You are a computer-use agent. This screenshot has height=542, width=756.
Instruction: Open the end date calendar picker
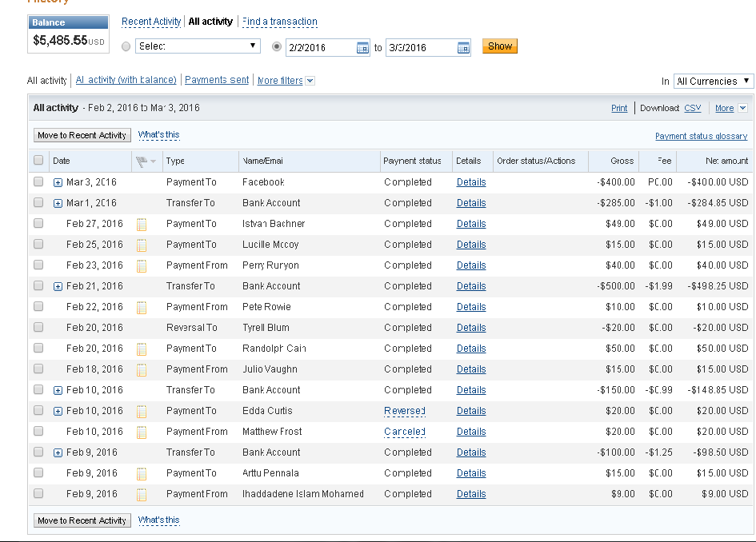pos(463,47)
